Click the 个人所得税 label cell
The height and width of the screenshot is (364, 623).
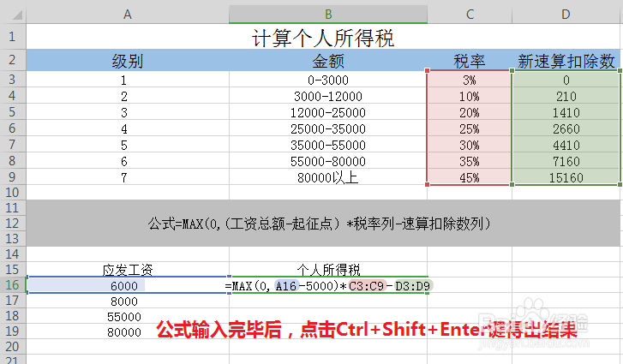[x=328, y=270]
